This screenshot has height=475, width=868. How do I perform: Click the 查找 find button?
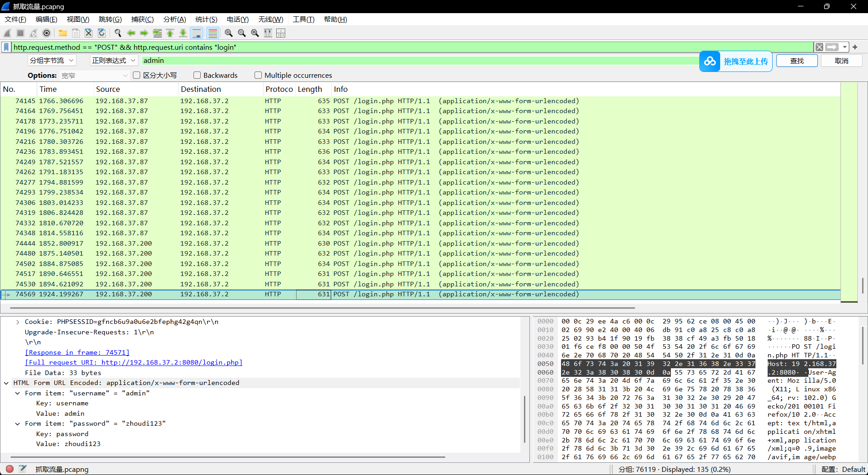797,61
